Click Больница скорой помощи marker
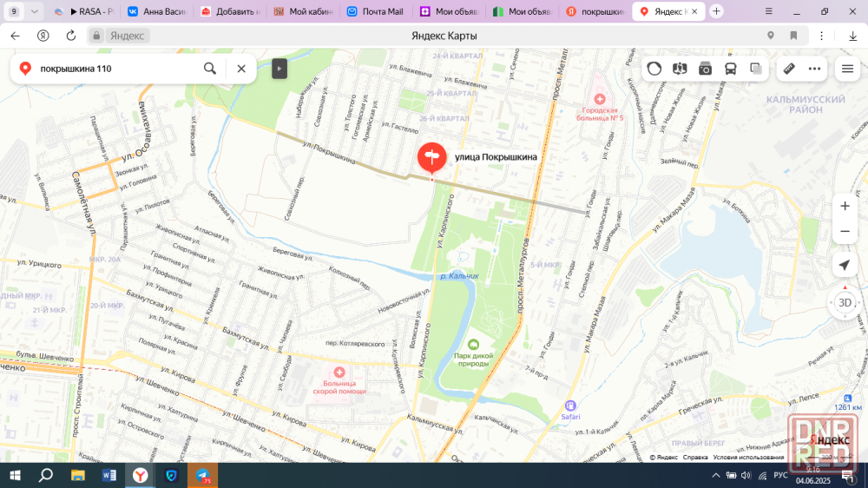 (x=339, y=373)
